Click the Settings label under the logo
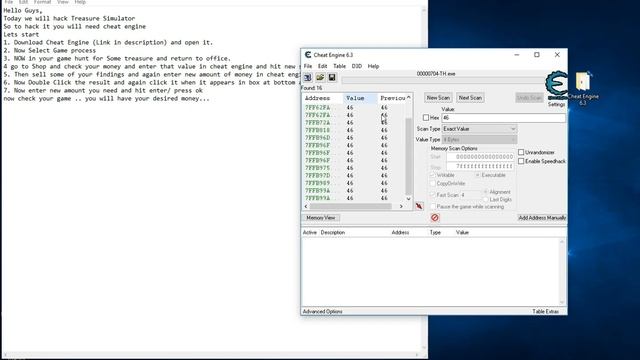This screenshot has height=360, width=640. coord(556,104)
